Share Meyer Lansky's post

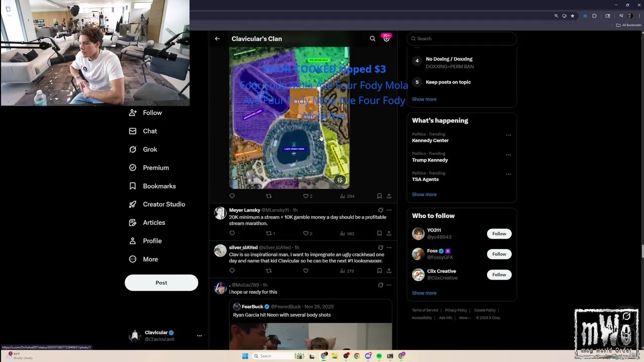click(389, 233)
